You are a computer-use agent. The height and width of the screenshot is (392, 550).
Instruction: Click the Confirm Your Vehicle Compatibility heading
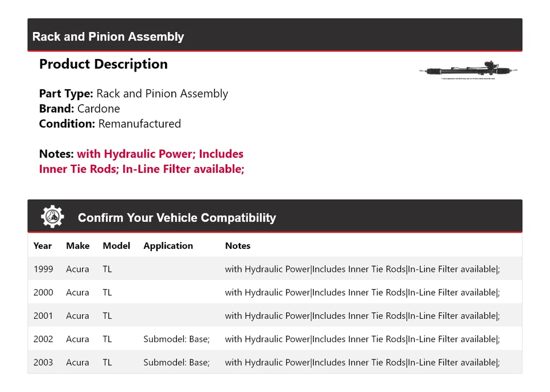(x=176, y=217)
